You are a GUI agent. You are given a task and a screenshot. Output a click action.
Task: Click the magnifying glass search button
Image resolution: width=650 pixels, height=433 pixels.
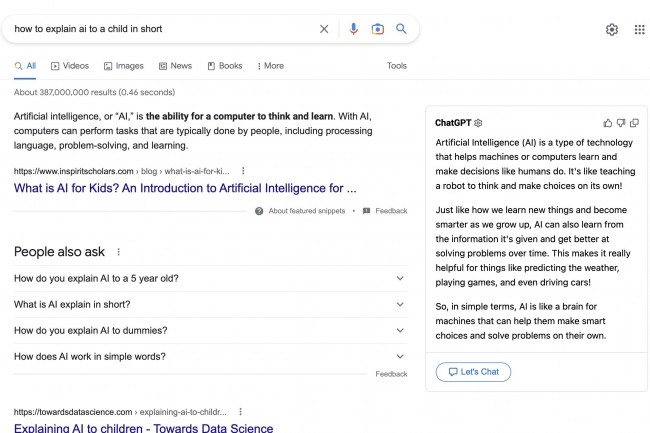401,29
